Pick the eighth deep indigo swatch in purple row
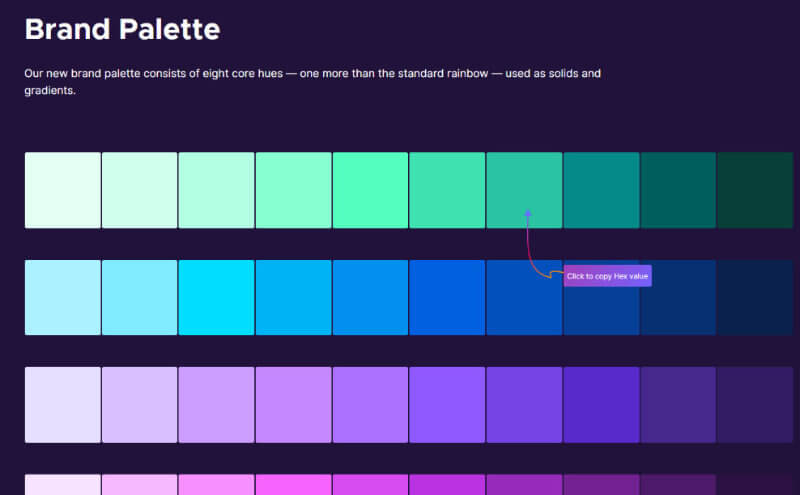 [602, 405]
